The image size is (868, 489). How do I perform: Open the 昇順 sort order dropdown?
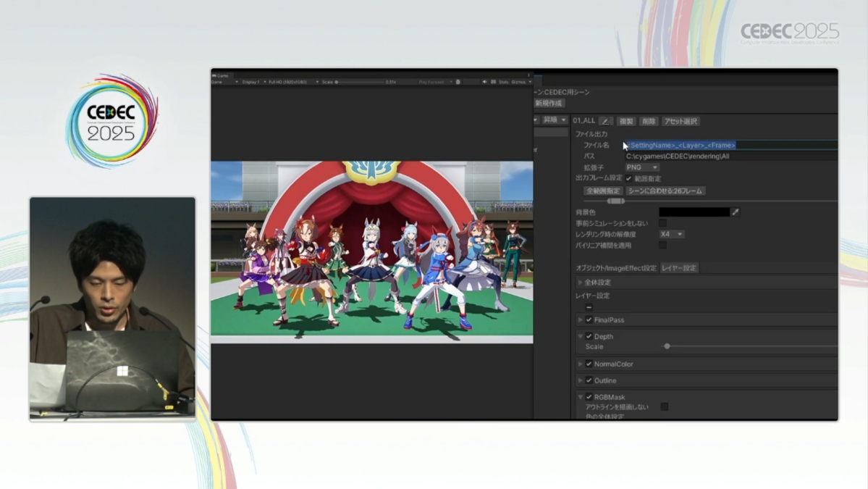tap(555, 120)
